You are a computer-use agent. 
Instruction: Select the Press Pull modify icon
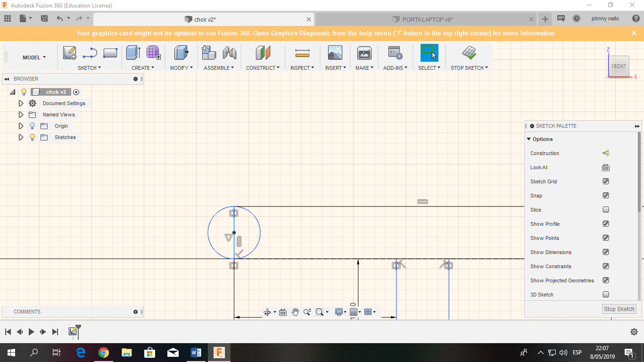tap(181, 52)
